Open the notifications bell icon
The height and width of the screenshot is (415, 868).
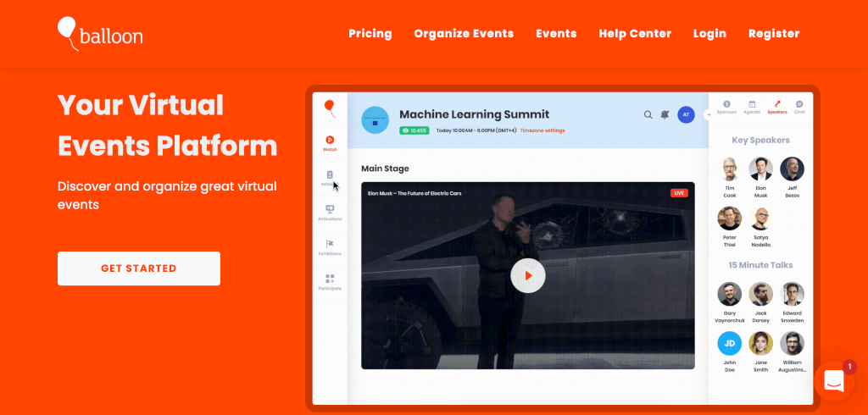tap(665, 114)
